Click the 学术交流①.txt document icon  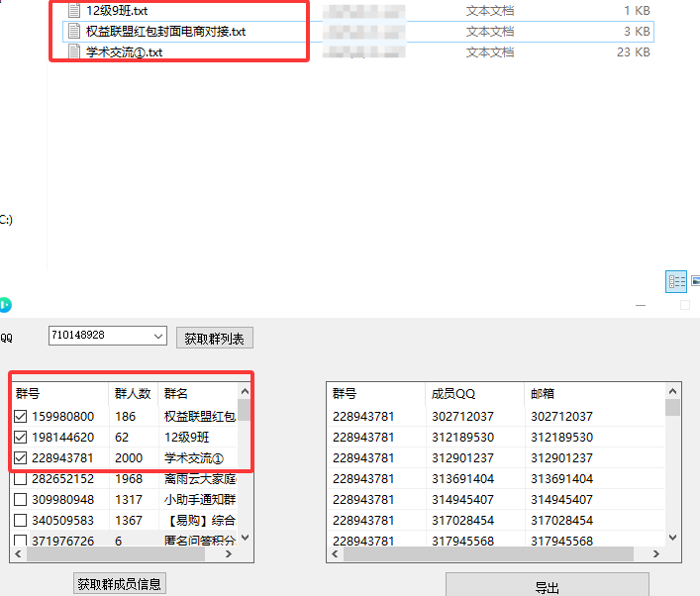click(x=75, y=51)
